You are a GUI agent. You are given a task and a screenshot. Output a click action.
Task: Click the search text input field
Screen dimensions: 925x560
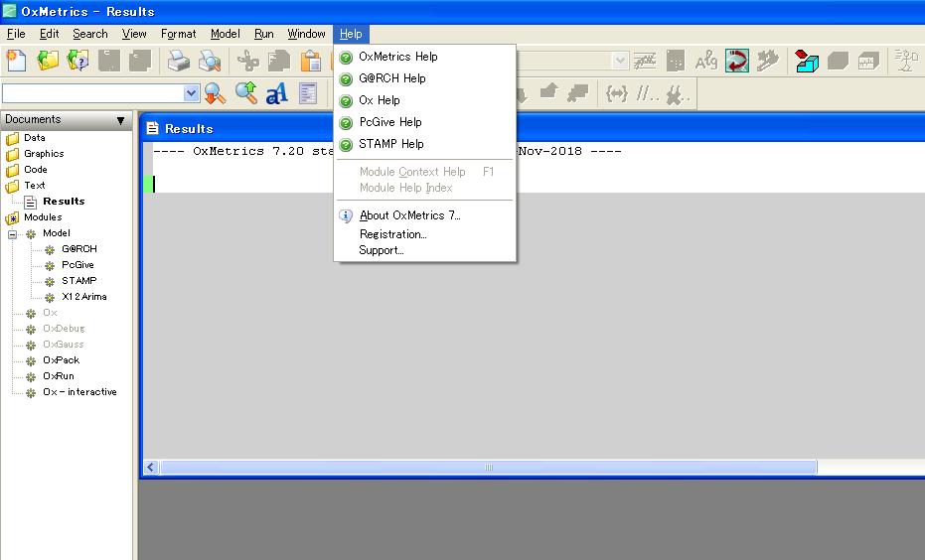[93, 93]
